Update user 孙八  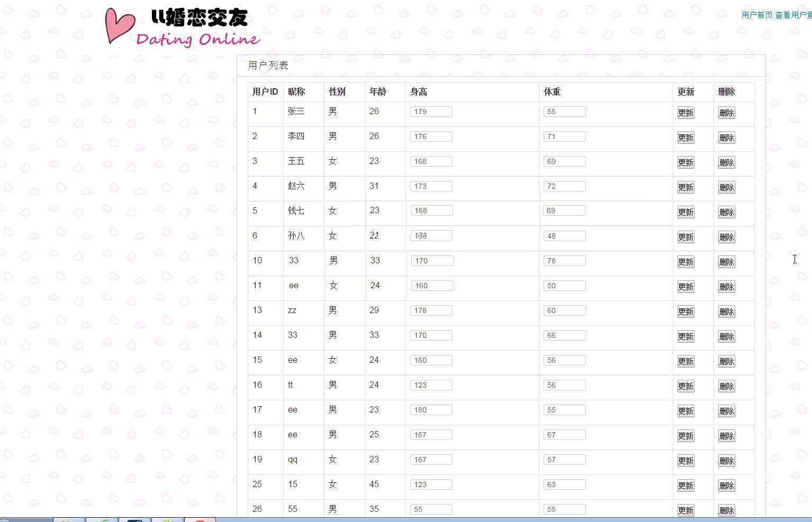[x=685, y=237]
